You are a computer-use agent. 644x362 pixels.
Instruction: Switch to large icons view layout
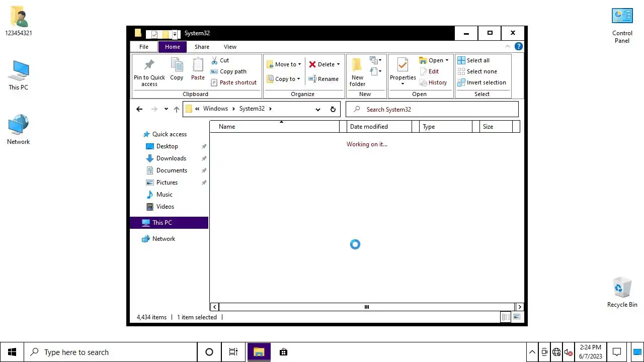tap(517, 317)
